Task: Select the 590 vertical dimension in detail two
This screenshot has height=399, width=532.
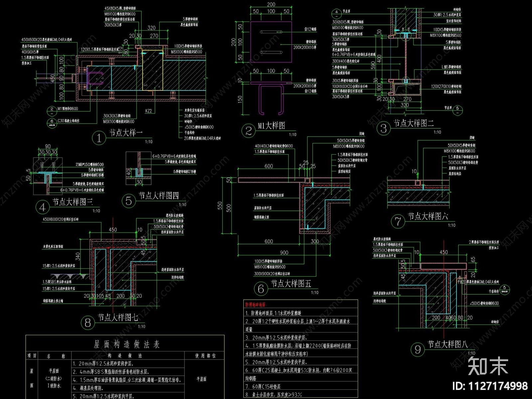Action: pos(373,66)
